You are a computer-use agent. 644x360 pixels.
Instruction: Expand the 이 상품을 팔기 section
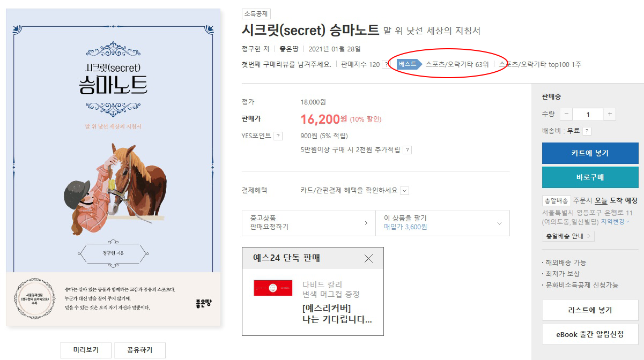(442, 222)
